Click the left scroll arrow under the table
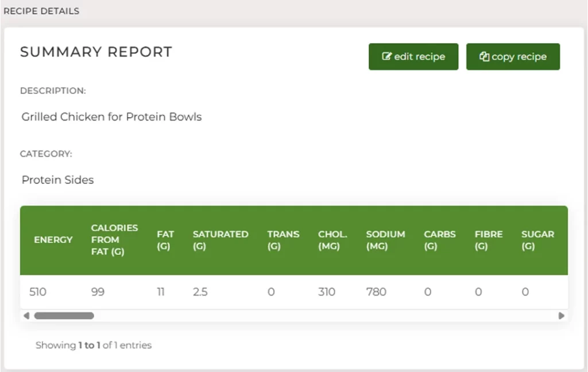This screenshot has height=372, width=588. 26,316
